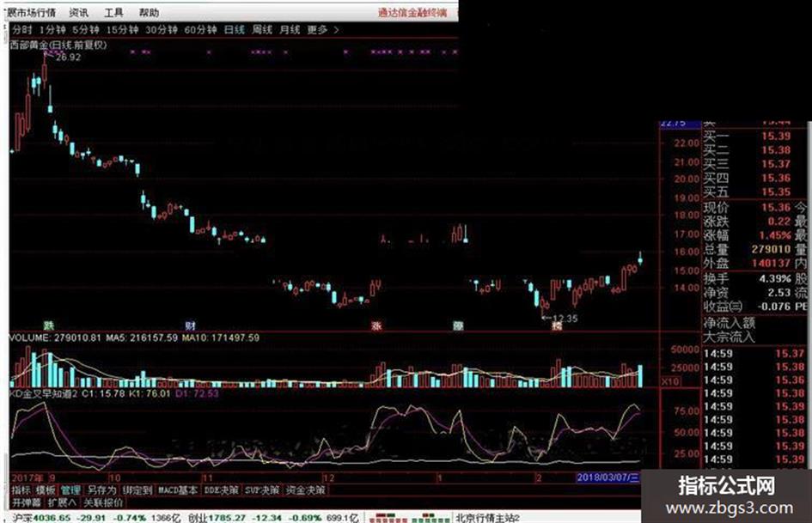
Task: Click the red 涨 event marker
Action: click(x=376, y=325)
